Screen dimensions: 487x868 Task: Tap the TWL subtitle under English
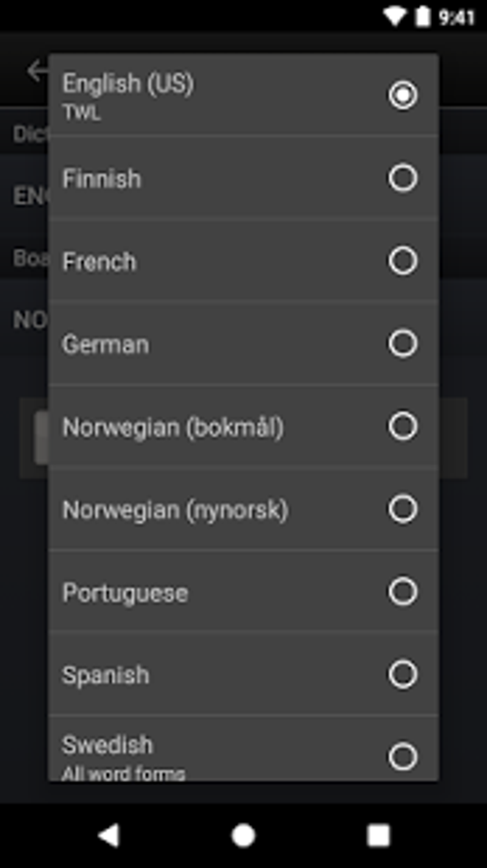coord(82,113)
